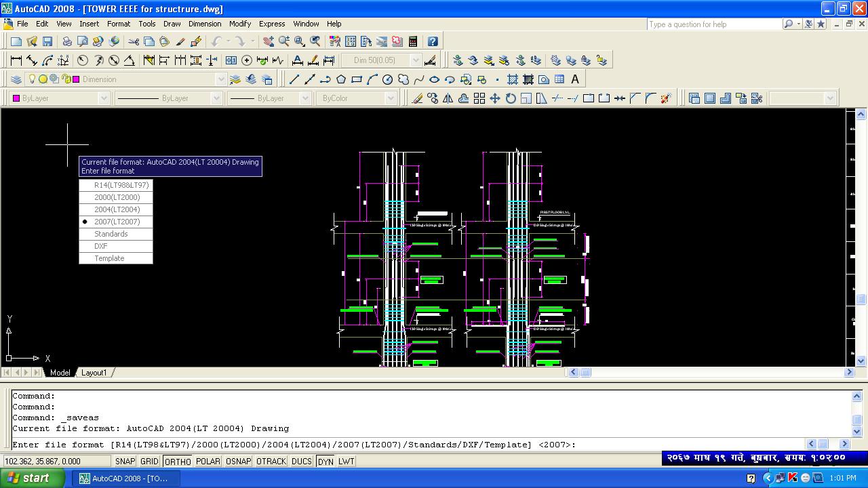Screen dimensions: 868x488
Task: Select the Rotate modify tool
Action: pos(511,98)
